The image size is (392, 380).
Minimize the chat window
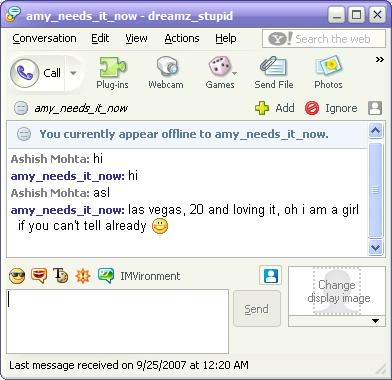(x=337, y=15)
